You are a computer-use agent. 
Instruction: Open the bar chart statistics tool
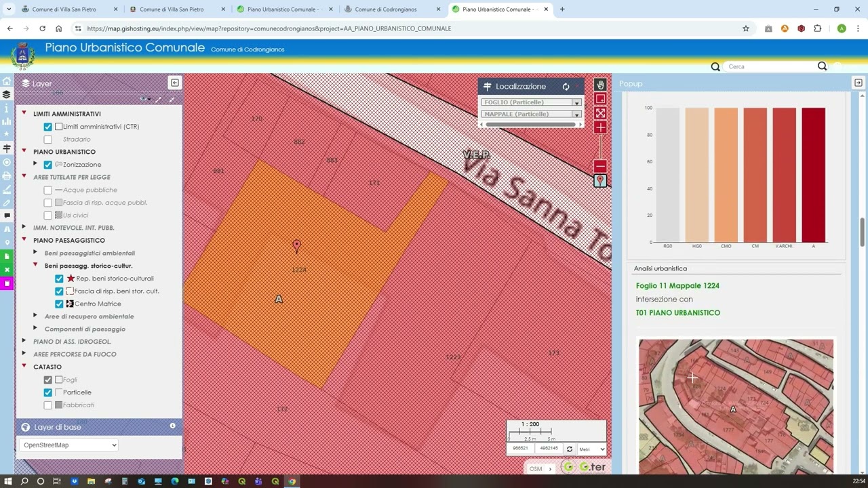[x=7, y=121]
